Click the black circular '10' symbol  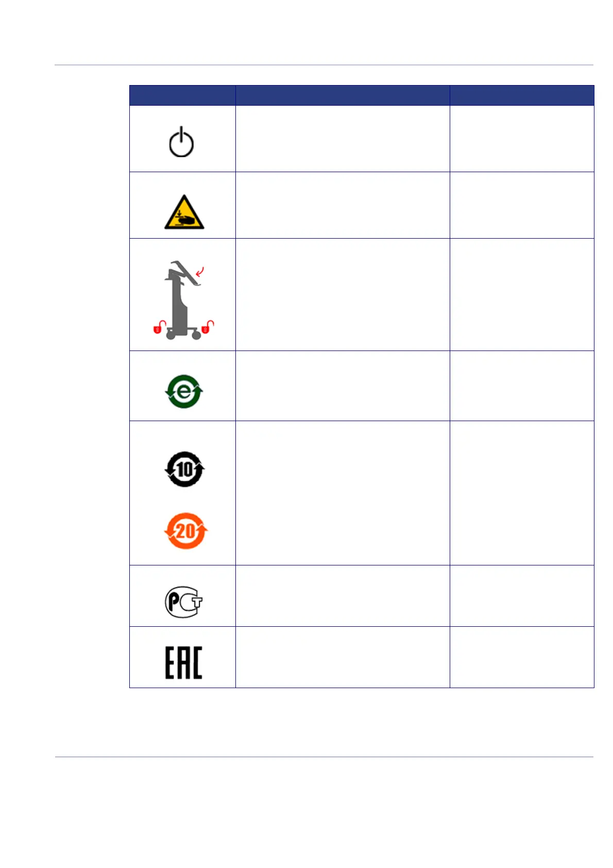184,470
